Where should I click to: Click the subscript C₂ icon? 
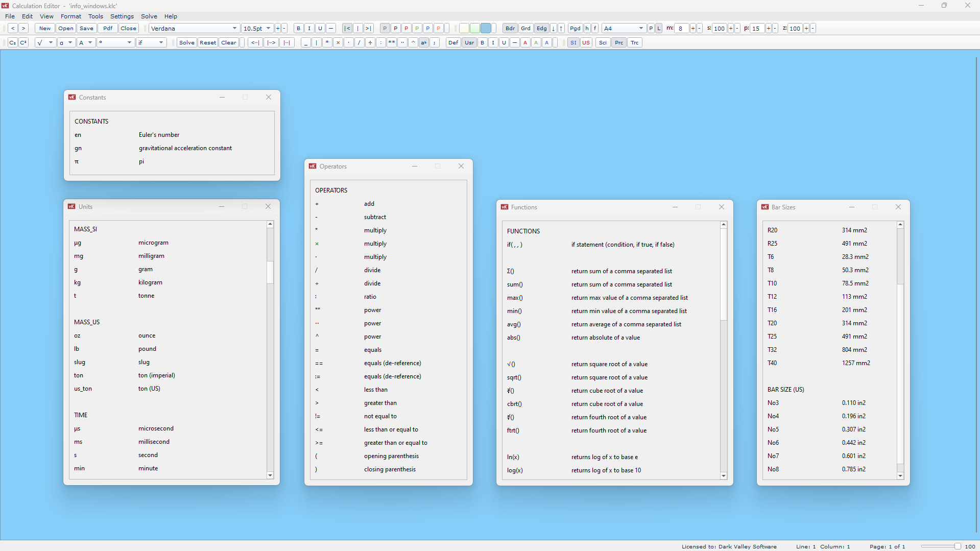coord(13,43)
